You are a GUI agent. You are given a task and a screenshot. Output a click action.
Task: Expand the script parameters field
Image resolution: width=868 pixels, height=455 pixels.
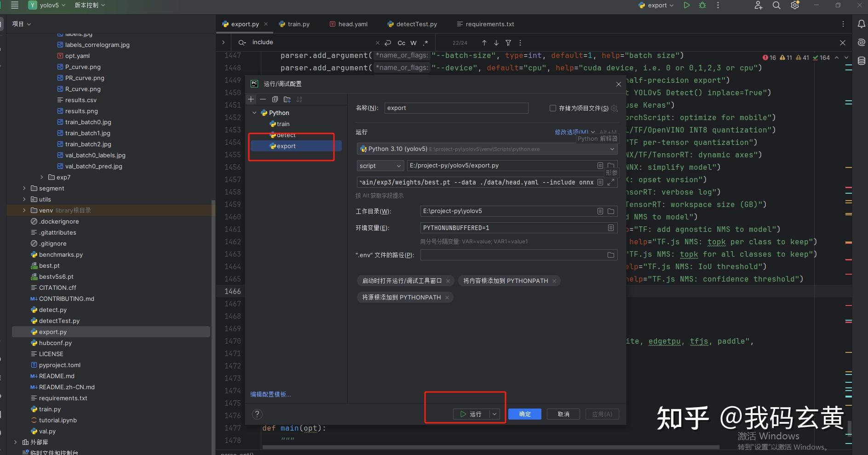pyautogui.click(x=611, y=183)
